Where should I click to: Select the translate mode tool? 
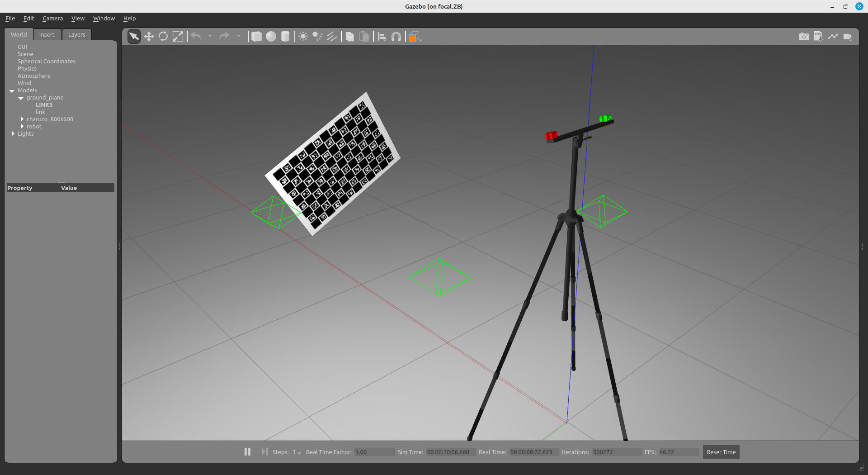149,37
